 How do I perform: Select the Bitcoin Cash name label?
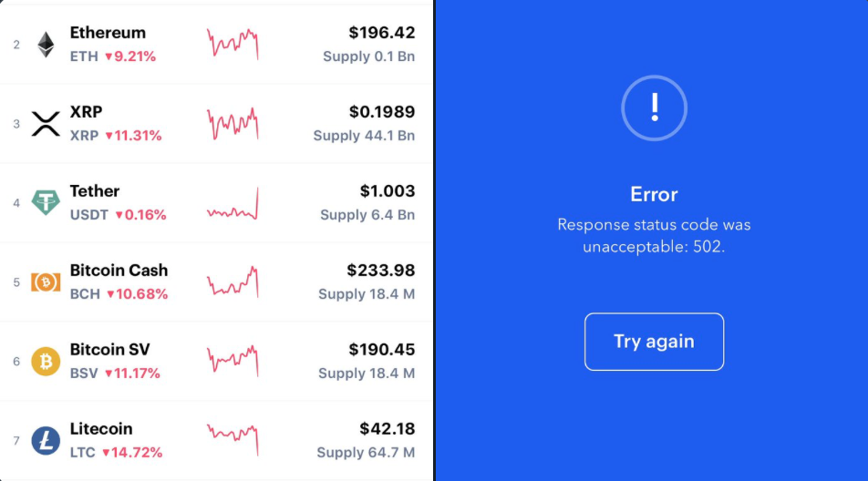click(119, 271)
